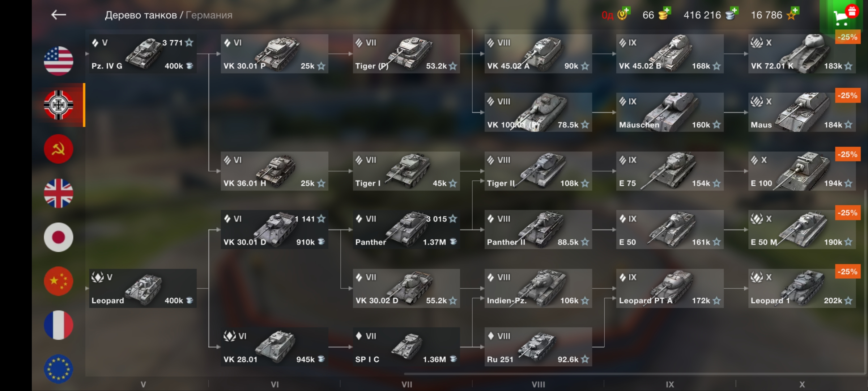The width and height of the screenshot is (868, 391).
Task: Choose the Japan flag nation
Action: pos(59,237)
